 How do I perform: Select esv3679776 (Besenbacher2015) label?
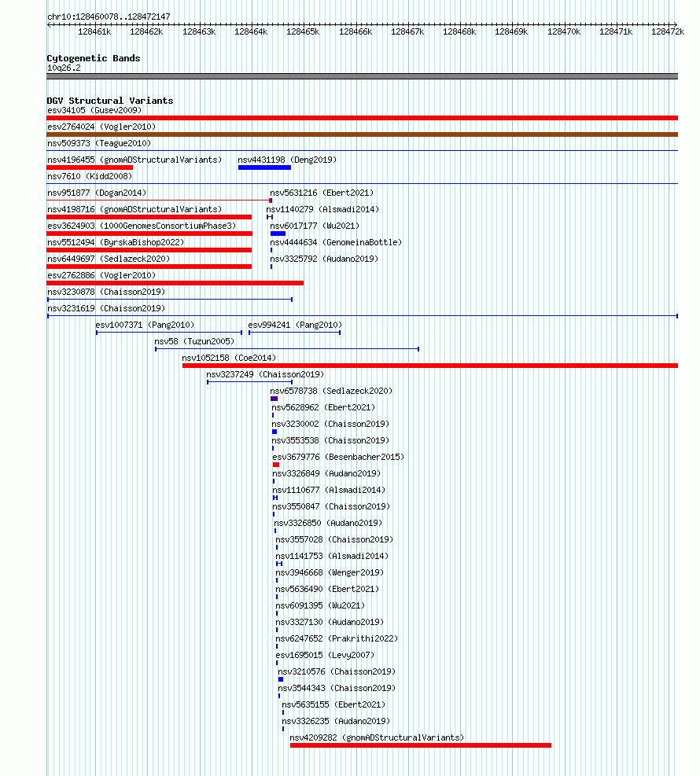(338, 457)
